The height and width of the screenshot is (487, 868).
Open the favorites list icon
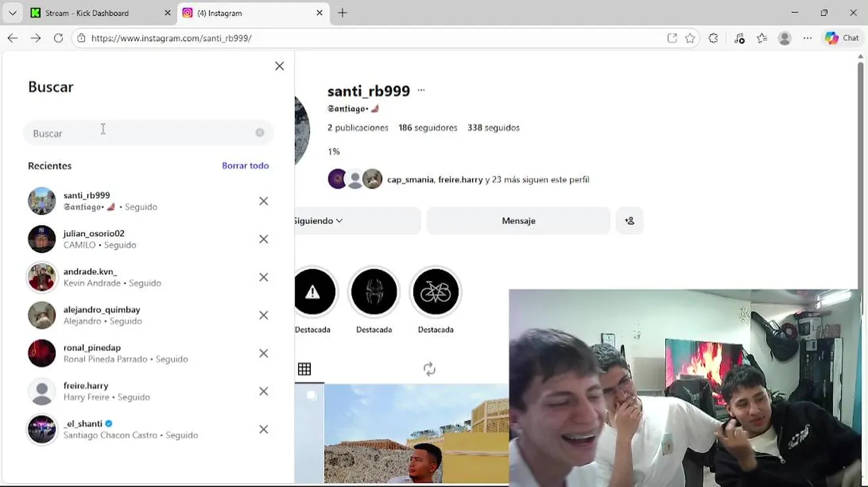pos(762,38)
